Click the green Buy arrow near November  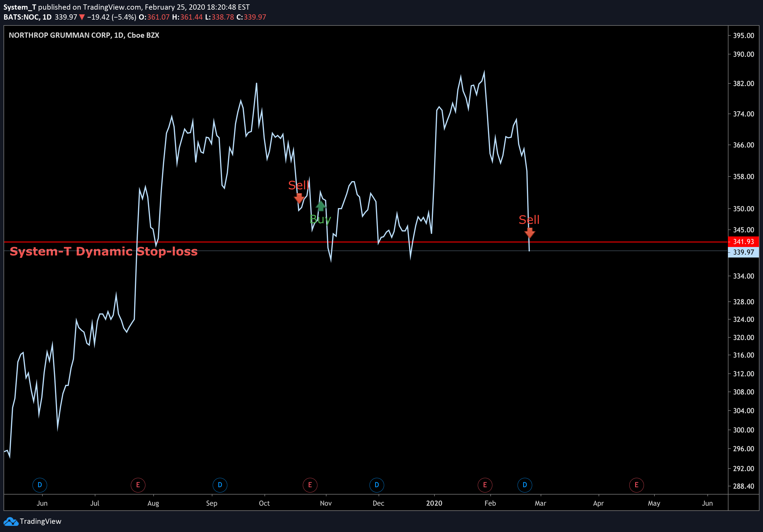click(321, 206)
